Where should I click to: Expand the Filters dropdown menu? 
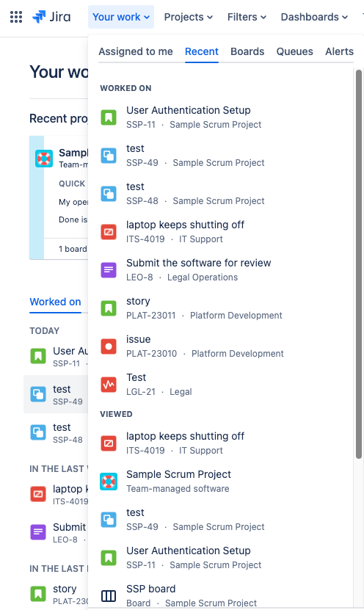[247, 17]
